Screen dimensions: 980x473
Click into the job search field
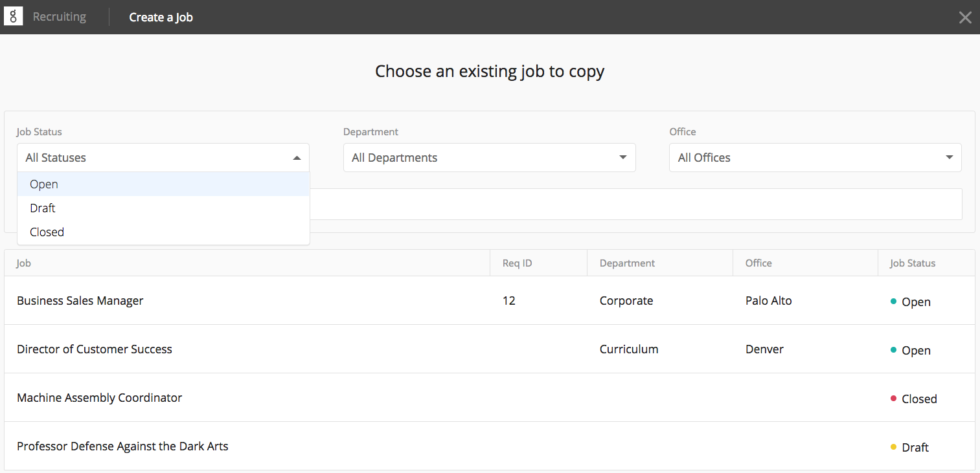pyautogui.click(x=636, y=204)
